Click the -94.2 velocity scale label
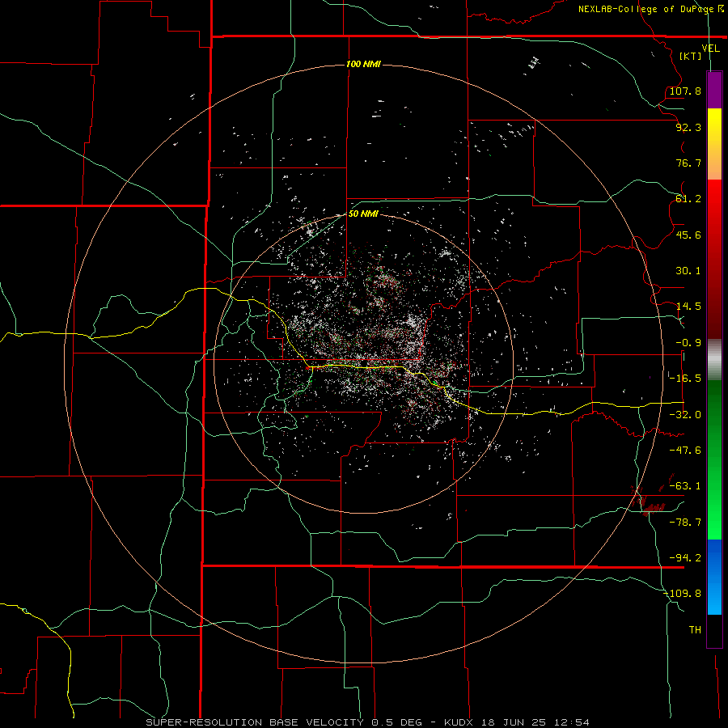728x728 pixels. tap(685, 558)
